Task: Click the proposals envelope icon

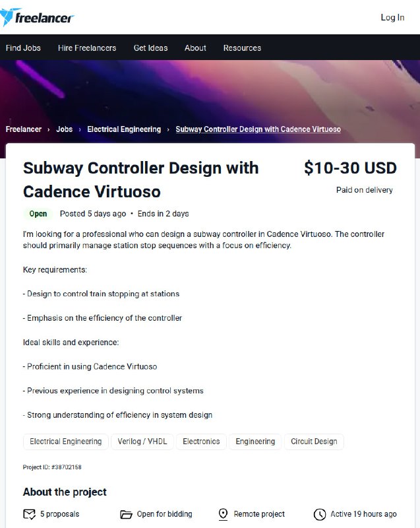Action: pos(29,514)
